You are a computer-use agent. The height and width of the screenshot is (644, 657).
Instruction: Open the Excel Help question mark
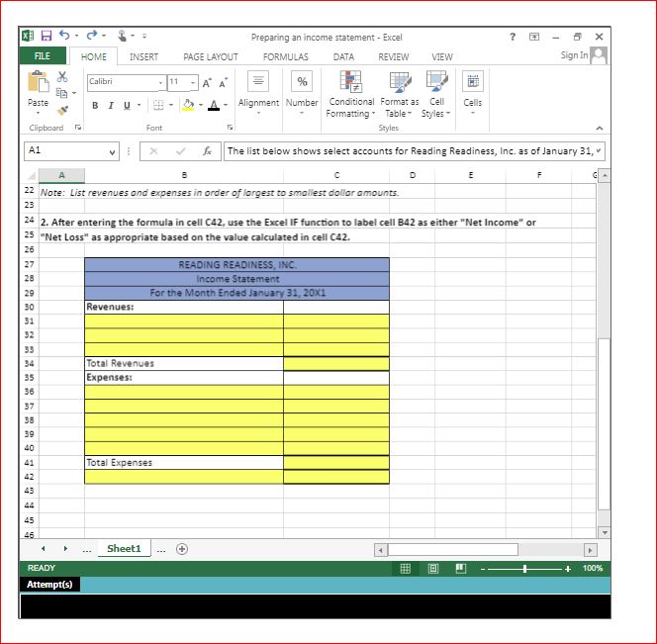pyautogui.click(x=513, y=37)
